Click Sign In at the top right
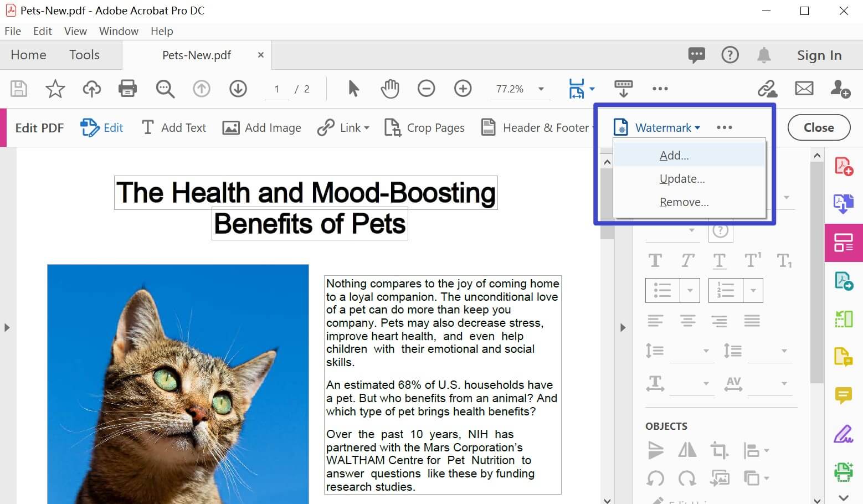This screenshot has width=863, height=504. point(819,55)
